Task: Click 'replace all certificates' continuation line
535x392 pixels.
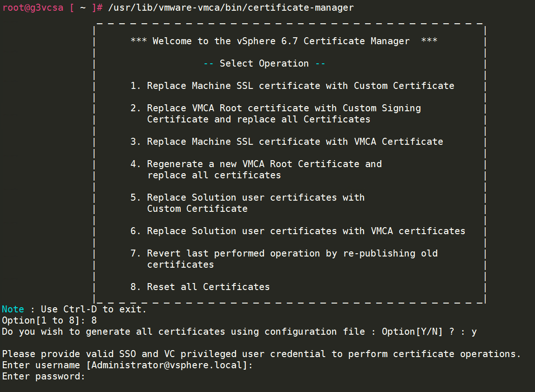Action: tap(214, 176)
